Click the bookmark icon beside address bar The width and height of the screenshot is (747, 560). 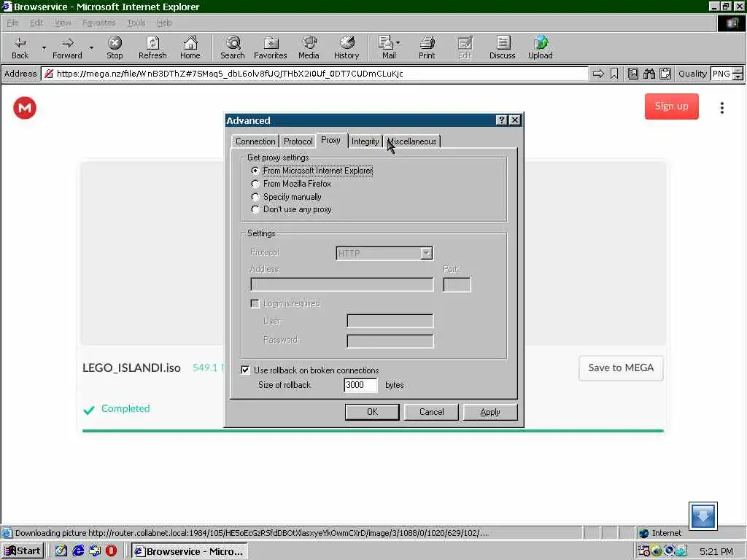[x=614, y=74]
